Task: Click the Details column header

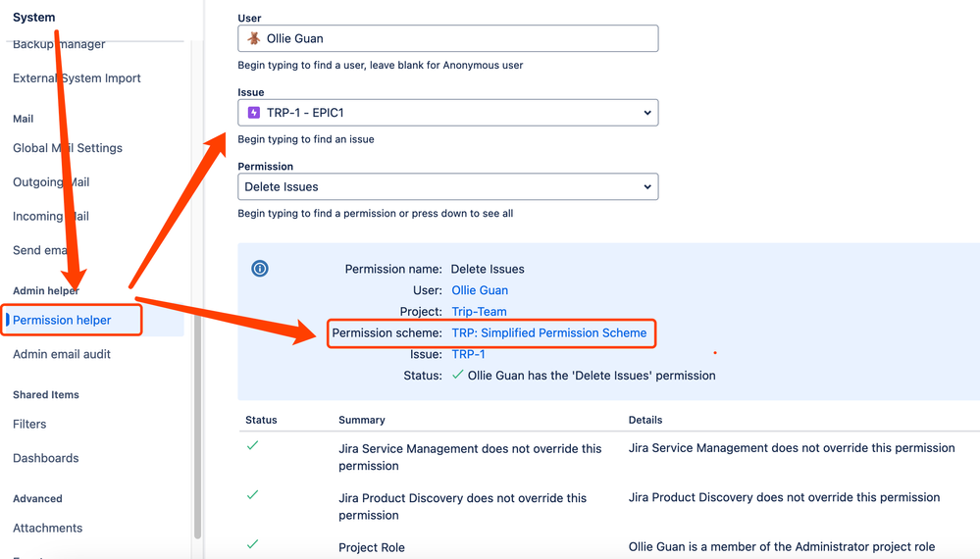Action: click(645, 420)
